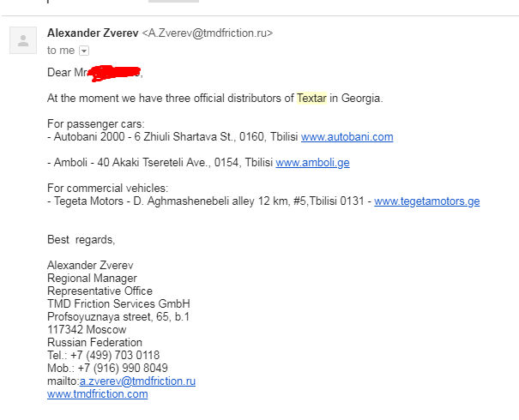Visit the www.amboli.ge website link
The image size is (519, 420).
[312, 163]
